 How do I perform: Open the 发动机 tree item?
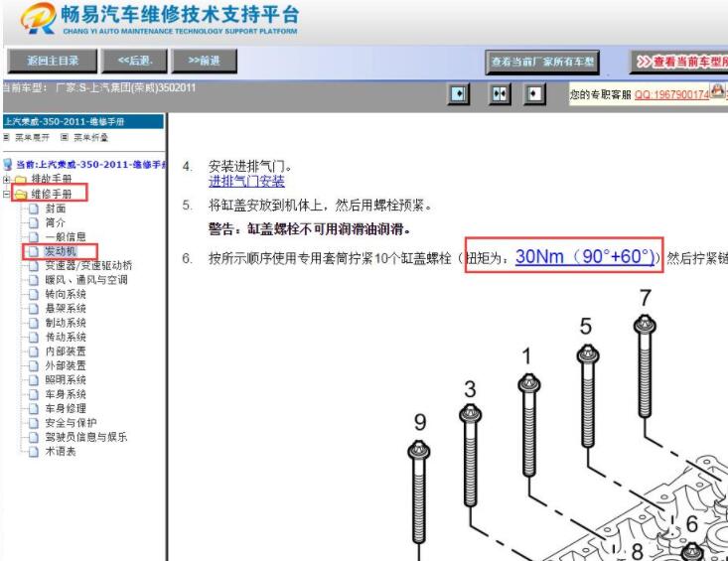tap(61, 251)
